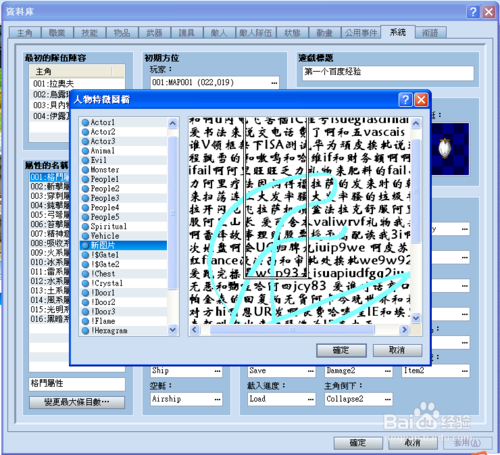Screen dimensions: 500x455
Task: Click 確定 in the database window
Action: (358, 443)
